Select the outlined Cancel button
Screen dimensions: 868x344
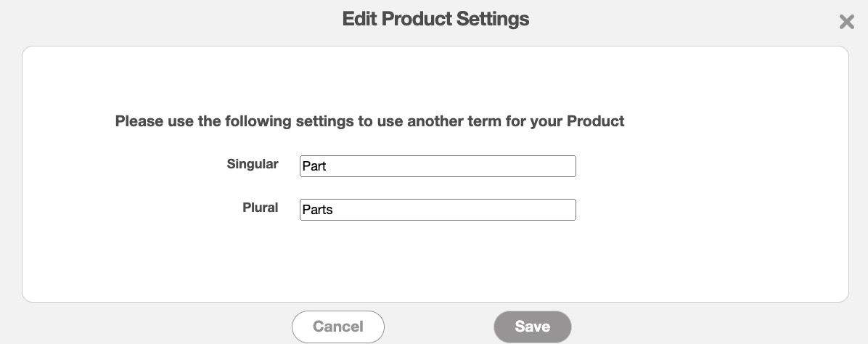[x=337, y=327]
